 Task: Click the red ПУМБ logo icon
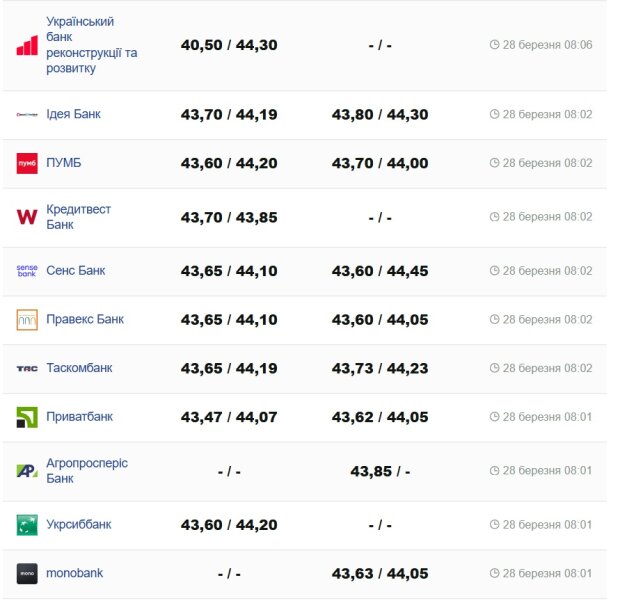pos(27,164)
